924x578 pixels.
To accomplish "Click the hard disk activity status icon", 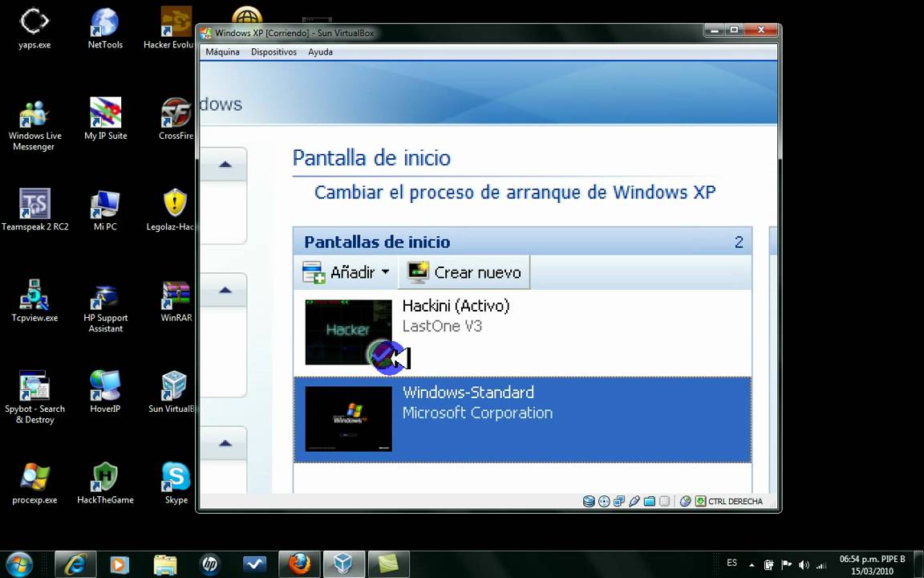I will point(588,501).
